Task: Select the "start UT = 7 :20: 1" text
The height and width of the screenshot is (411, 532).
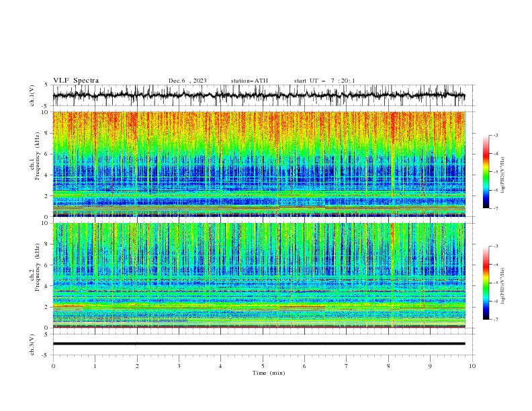Action: coord(324,81)
